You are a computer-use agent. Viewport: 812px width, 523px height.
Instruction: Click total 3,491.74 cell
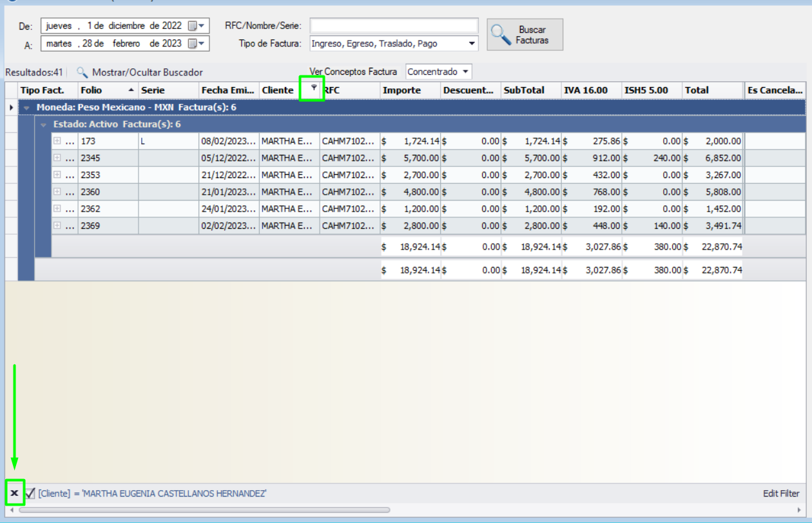coord(712,226)
